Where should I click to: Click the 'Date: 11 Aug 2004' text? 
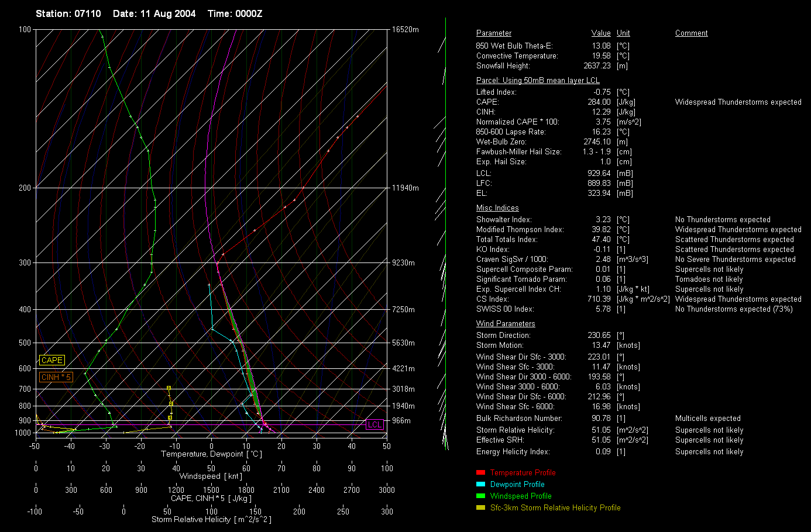pos(154,13)
